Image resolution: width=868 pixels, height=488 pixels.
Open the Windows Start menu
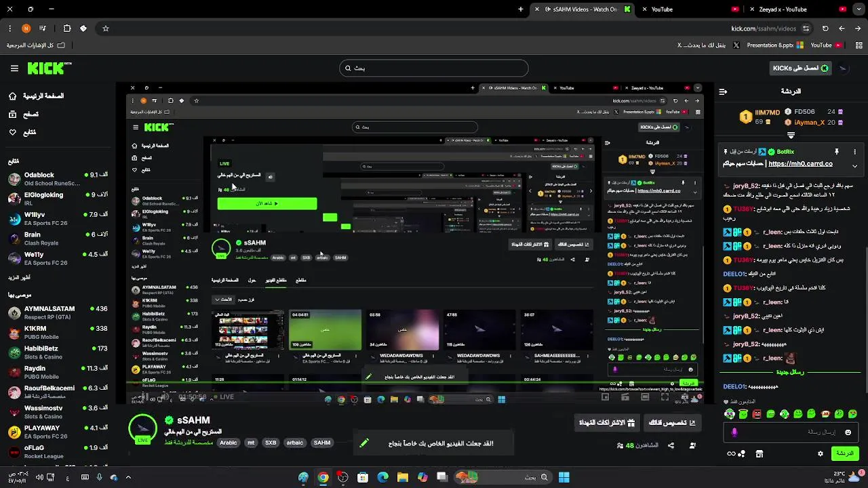(564, 477)
